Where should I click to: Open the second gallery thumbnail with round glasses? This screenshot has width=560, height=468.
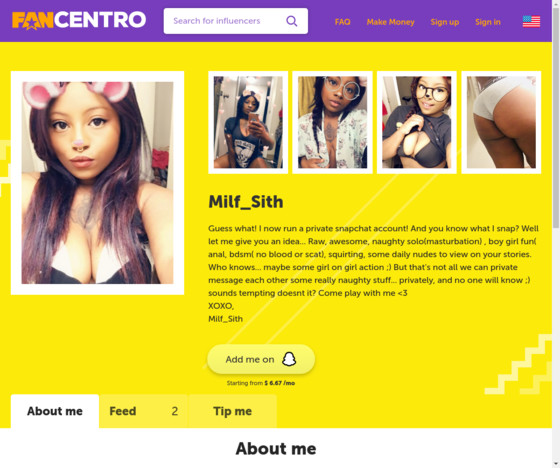(x=332, y=122)
